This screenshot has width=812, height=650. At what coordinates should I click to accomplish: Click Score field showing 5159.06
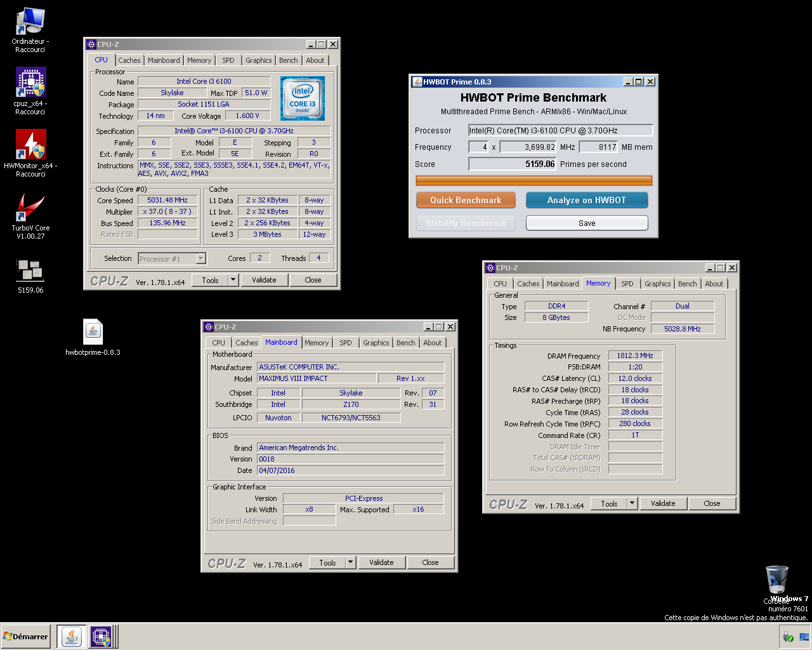click(x=512, y=164)
